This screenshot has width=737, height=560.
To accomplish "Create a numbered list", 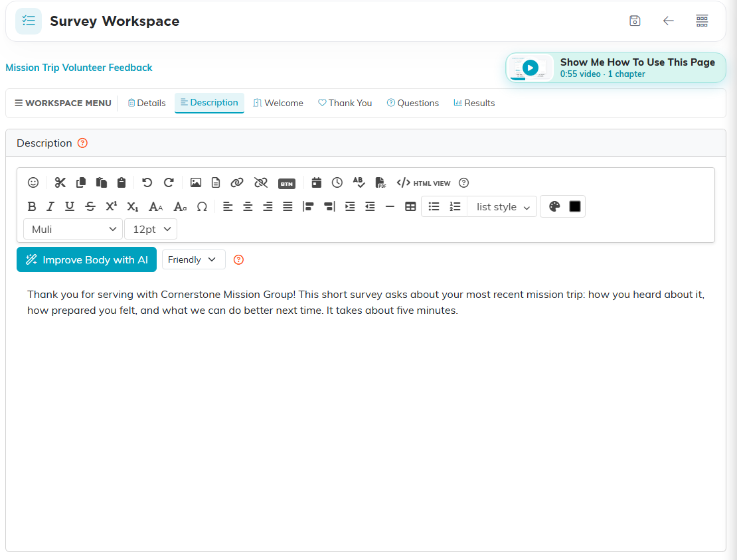I will coord(455,206).
